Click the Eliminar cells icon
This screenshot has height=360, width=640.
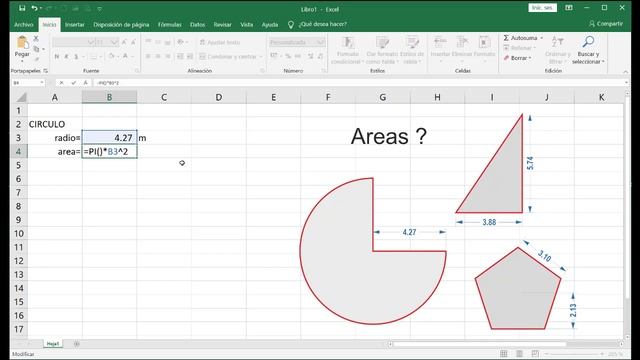462,42
